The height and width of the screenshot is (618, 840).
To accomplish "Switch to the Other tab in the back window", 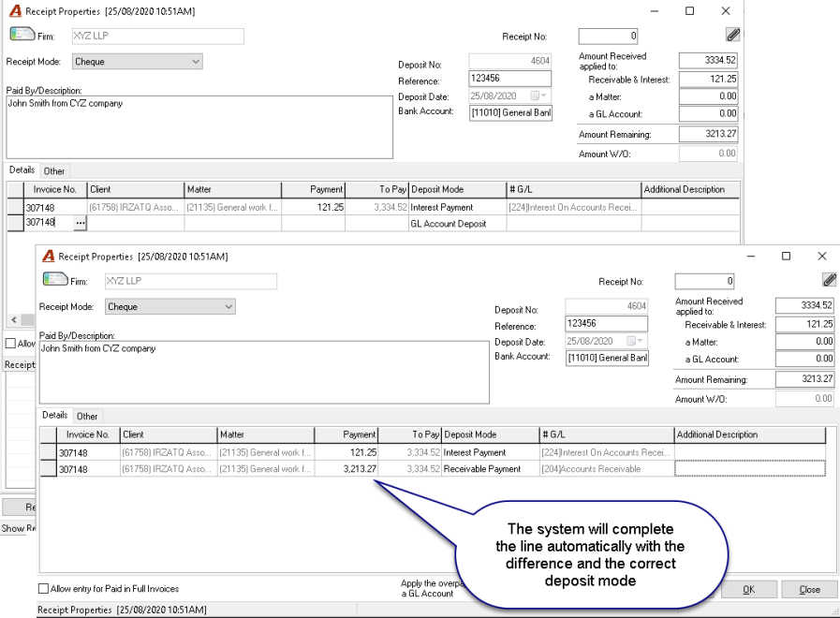I will (54, 170).
